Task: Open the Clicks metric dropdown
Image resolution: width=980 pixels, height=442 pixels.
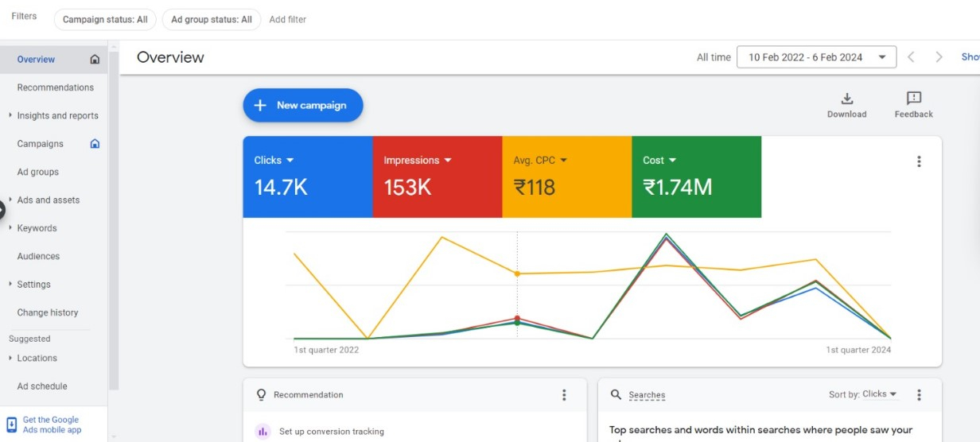Action: point(290,161)
